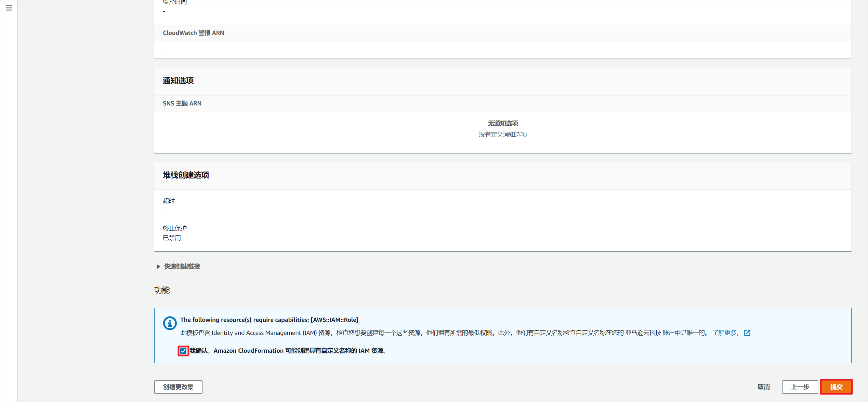
Task: Click the 提交 submit button
Action: coord(836,387)
